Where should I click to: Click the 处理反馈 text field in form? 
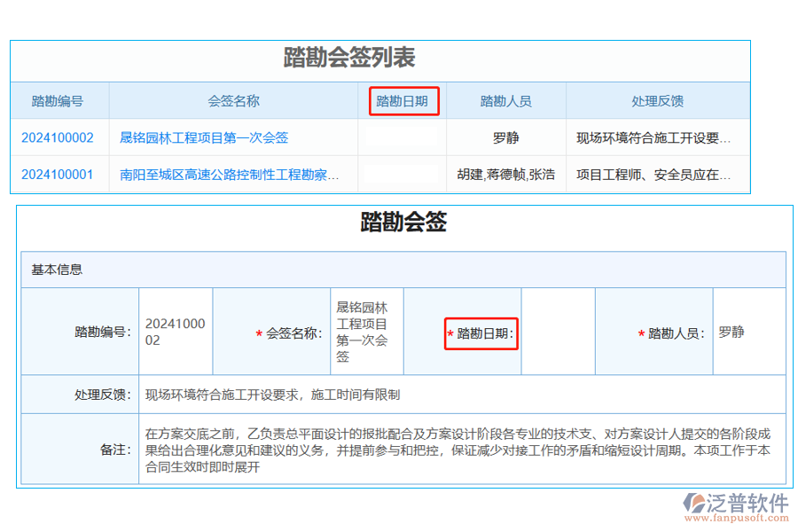461,395
